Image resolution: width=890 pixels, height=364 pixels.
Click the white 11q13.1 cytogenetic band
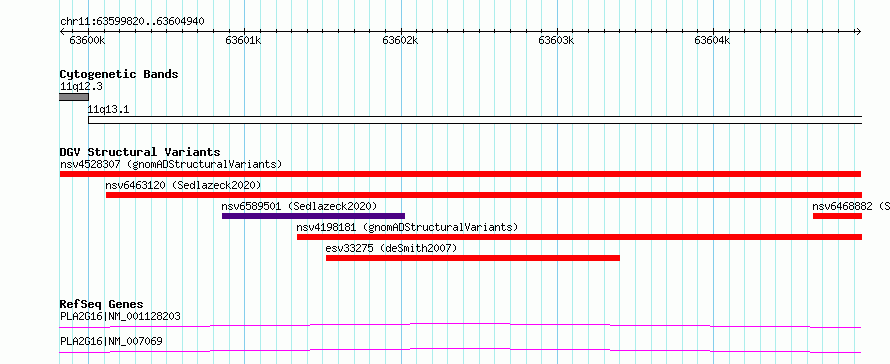coord(475,120)
